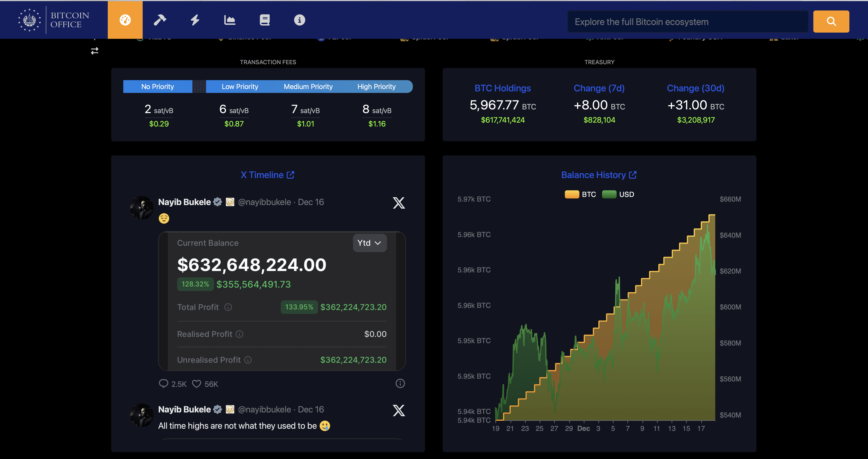Click the swap arrows icon
This screenshot has height=459, width=868.
(95, 51)
